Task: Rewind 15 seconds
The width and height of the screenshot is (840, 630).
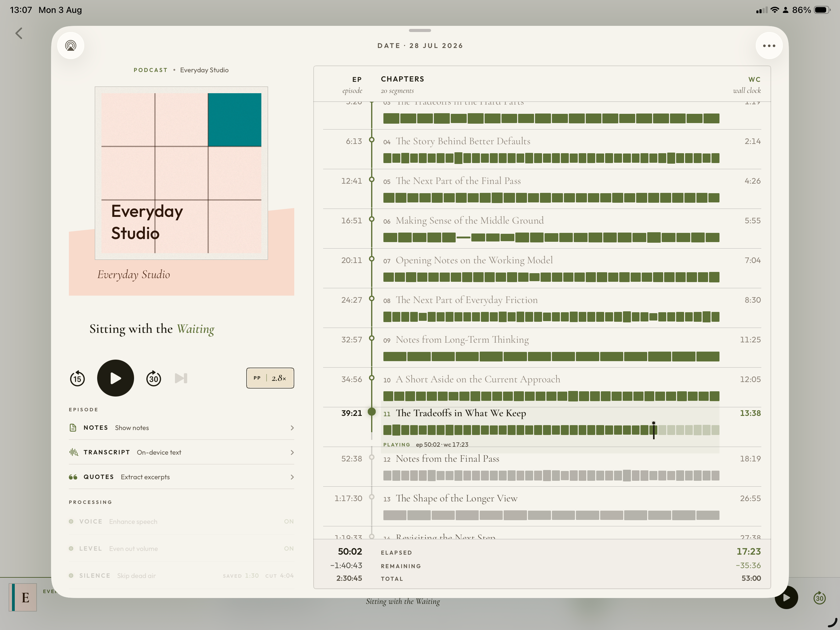Action: (x=77, y=378)
